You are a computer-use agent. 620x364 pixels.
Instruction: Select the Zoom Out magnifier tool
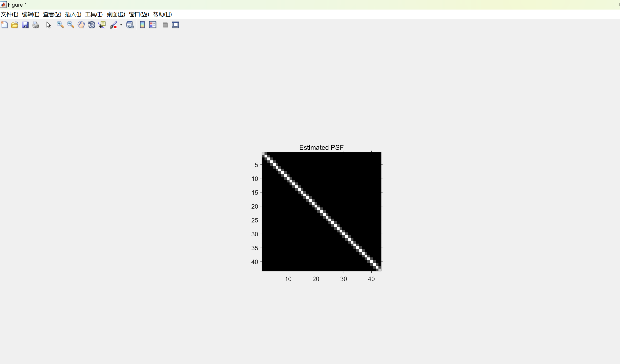(71, 25)
